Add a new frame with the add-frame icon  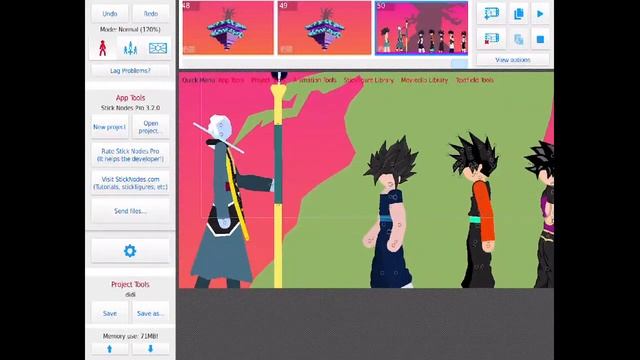[491, 13]
